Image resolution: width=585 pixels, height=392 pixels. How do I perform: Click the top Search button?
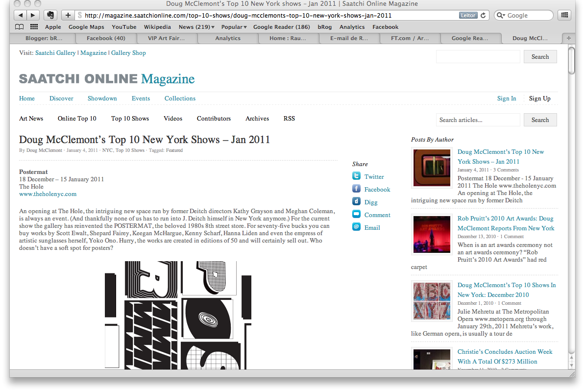pyautogui.click(x=540, y=57)
